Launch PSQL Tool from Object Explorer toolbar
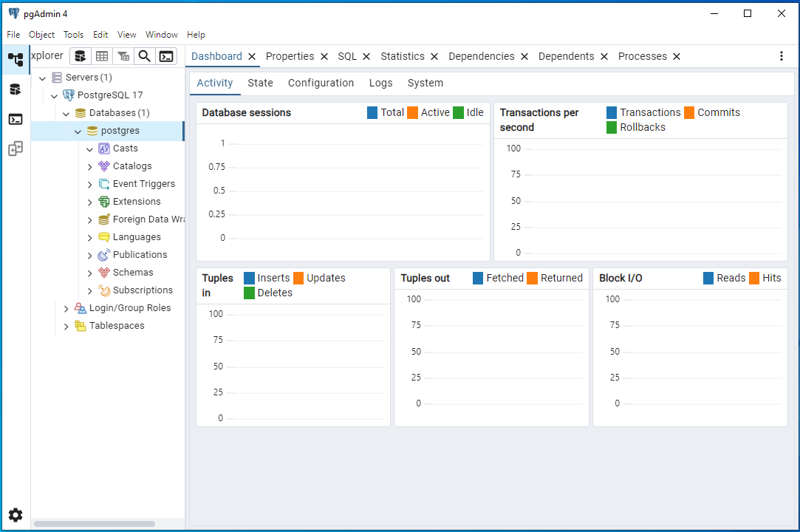Viewport: 800px width, 532px height. [x=166, y=56]
